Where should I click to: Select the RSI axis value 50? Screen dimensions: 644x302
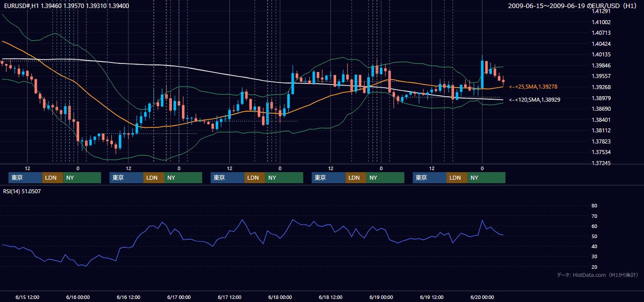(x=594, y=237)
